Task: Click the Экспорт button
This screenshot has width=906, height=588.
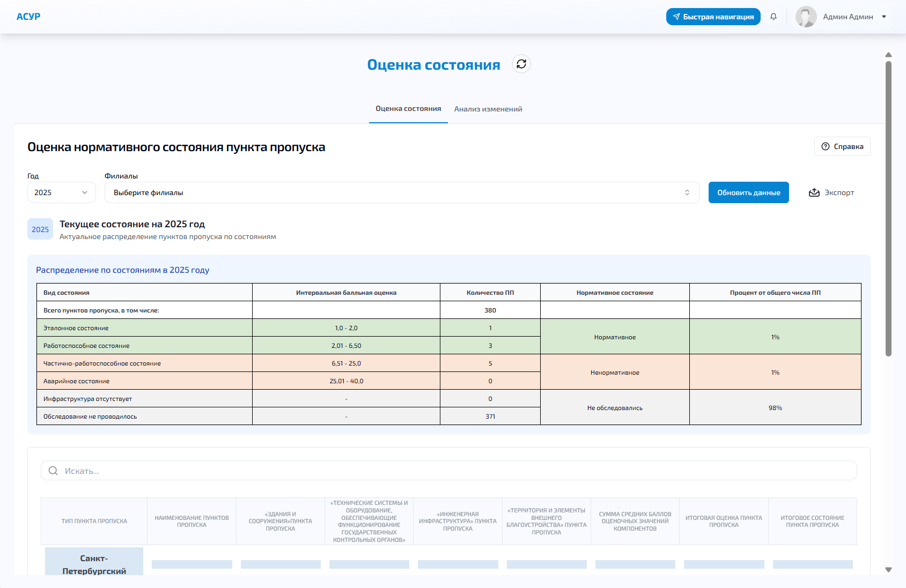Action: pyautogui.click(x=831, y=192)
